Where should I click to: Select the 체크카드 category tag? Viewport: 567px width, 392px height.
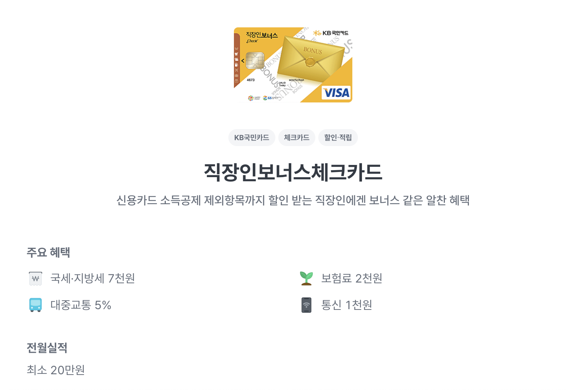296,137
